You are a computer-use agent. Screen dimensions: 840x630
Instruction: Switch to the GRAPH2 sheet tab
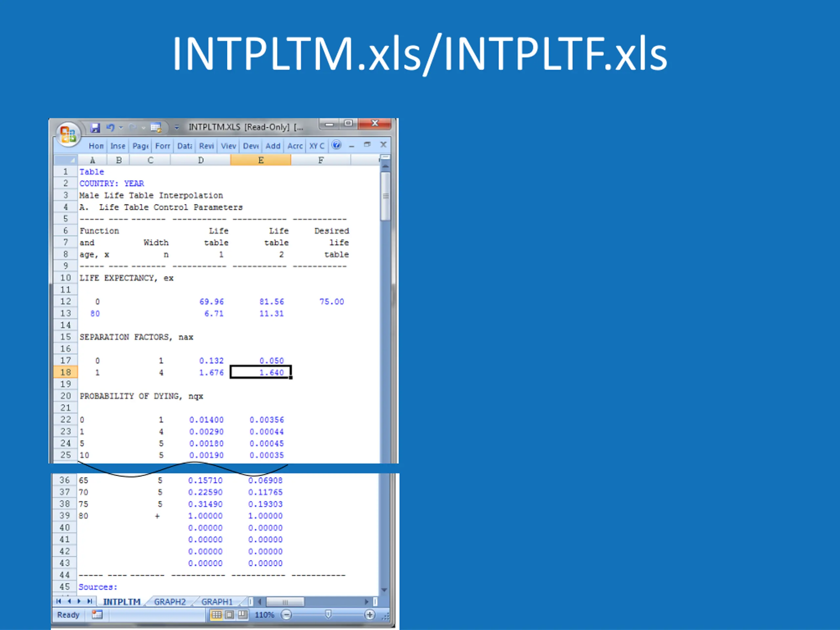point(170,601)
